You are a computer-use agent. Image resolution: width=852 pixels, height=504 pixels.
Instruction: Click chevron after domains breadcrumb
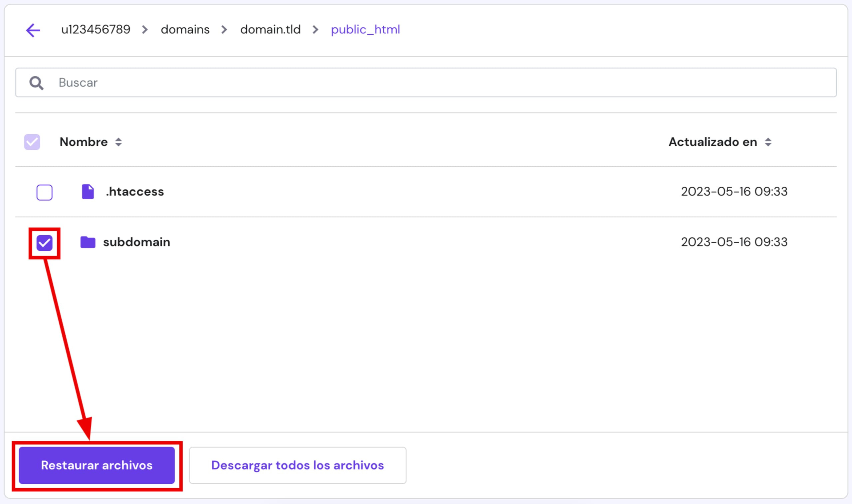click(x=224, y=30)
